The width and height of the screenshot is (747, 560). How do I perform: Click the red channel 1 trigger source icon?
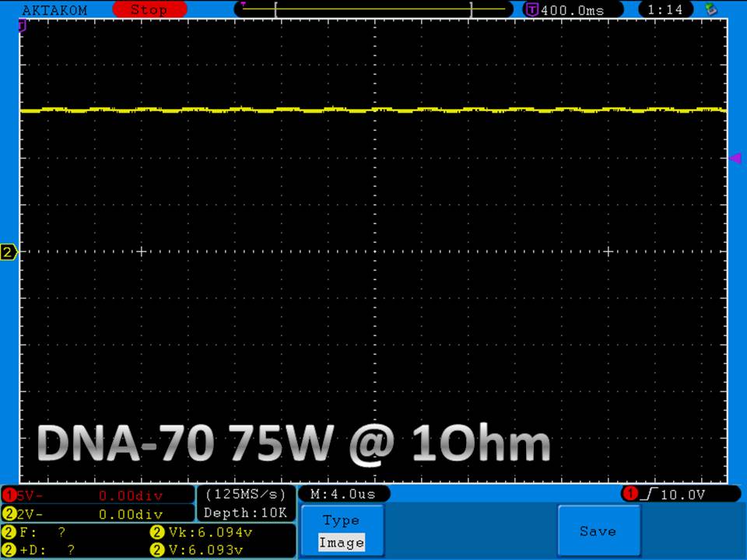pos(631,494)
